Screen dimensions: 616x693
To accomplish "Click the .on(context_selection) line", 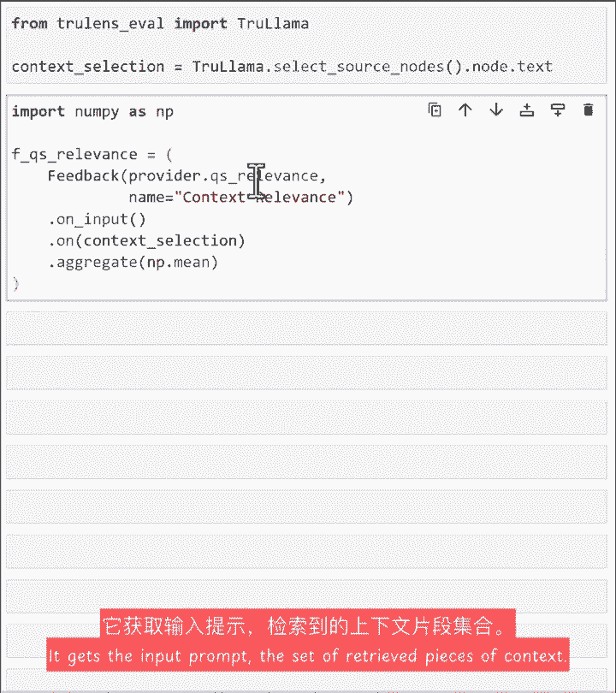I will coord(146,241).
